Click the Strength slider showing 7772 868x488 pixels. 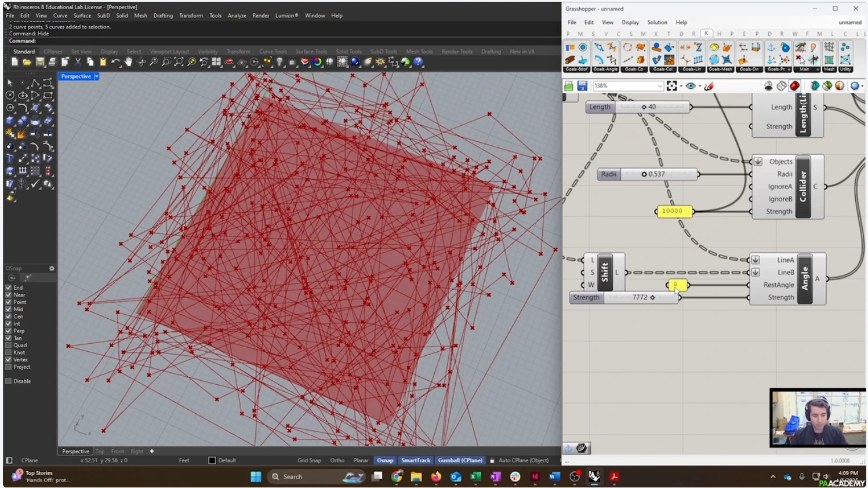(x=624, y=297)
